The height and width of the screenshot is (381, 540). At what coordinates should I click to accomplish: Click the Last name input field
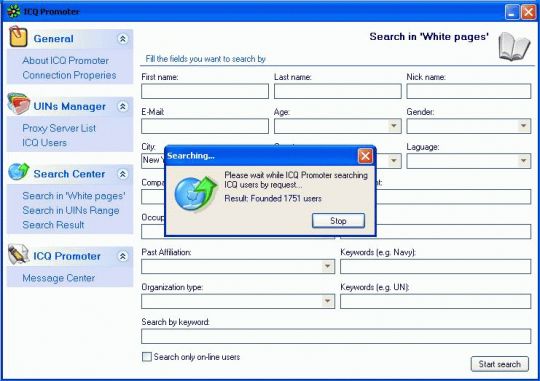tap(338, 91)
